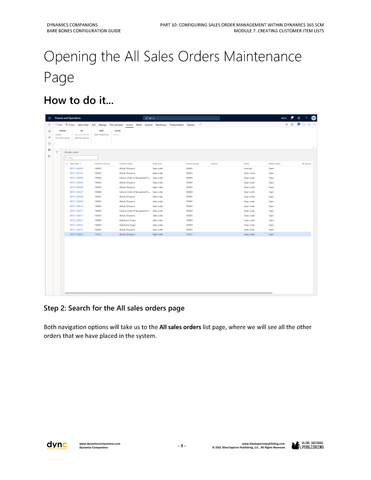The height and width of the screenshot is (480, 371).
Task: Close the All sales orders page X
Action: point(314,125)
